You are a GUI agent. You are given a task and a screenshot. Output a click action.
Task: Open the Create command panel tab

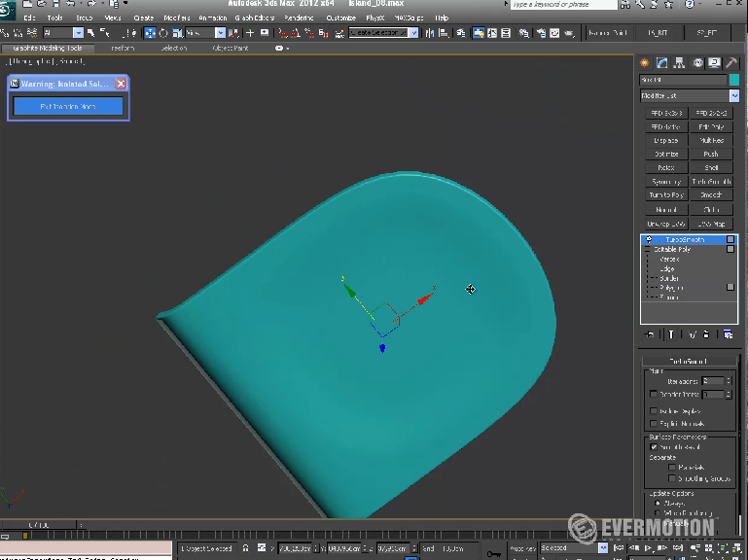645,63
